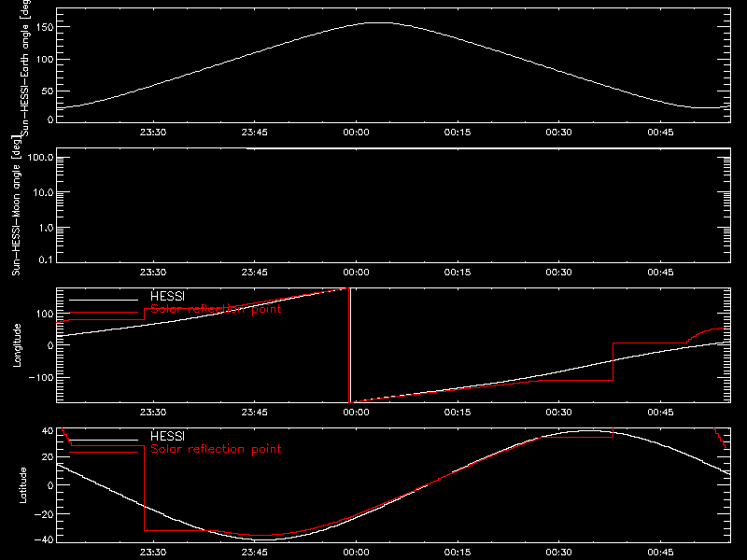Click the 23:30 time label under Latitude plot
Image resolution: width=747 pixels, height=560 pixels.
153,553
